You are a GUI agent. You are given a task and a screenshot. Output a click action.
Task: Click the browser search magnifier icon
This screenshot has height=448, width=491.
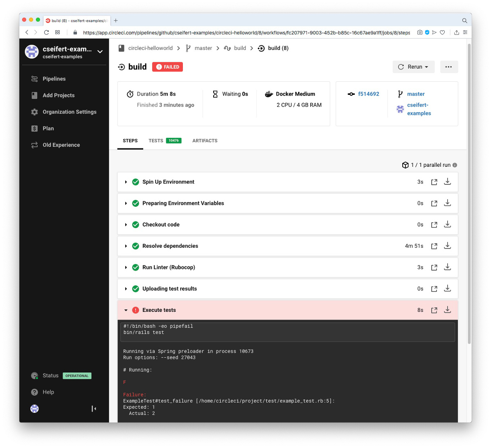point(464,20)
